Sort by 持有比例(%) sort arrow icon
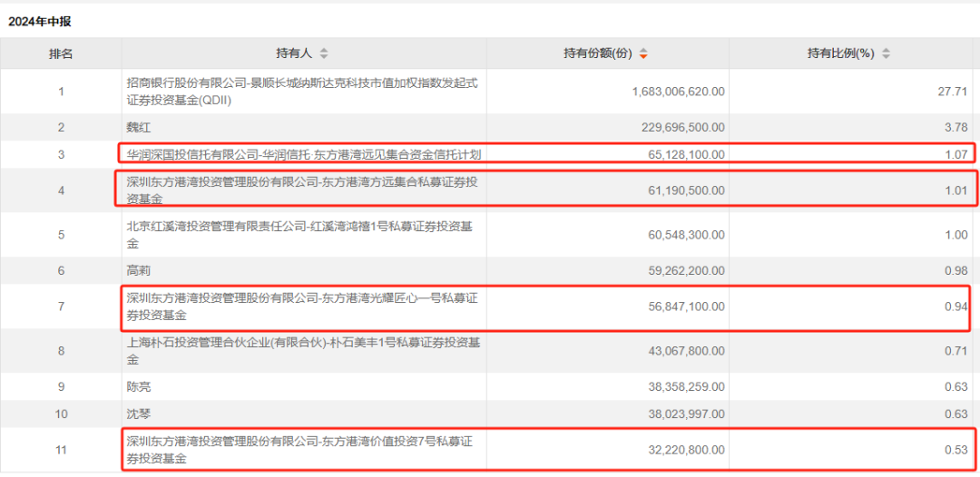This screenshot has height=477, width=980. tap(886, 54)
